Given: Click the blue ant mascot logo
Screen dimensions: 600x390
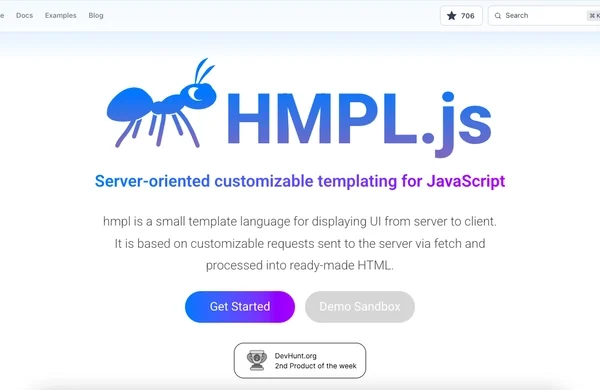Looking at the screenshot, I should point(161,103).
